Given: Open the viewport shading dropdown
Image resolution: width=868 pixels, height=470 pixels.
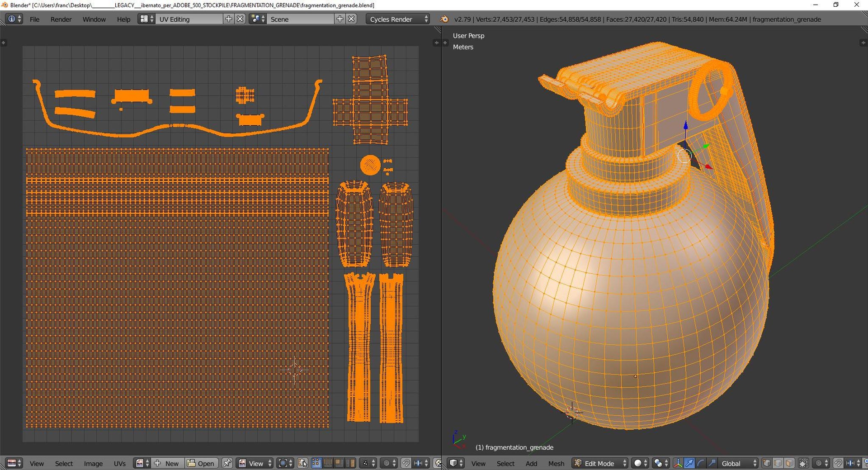Looking at the screenshot, I should 638,463.
